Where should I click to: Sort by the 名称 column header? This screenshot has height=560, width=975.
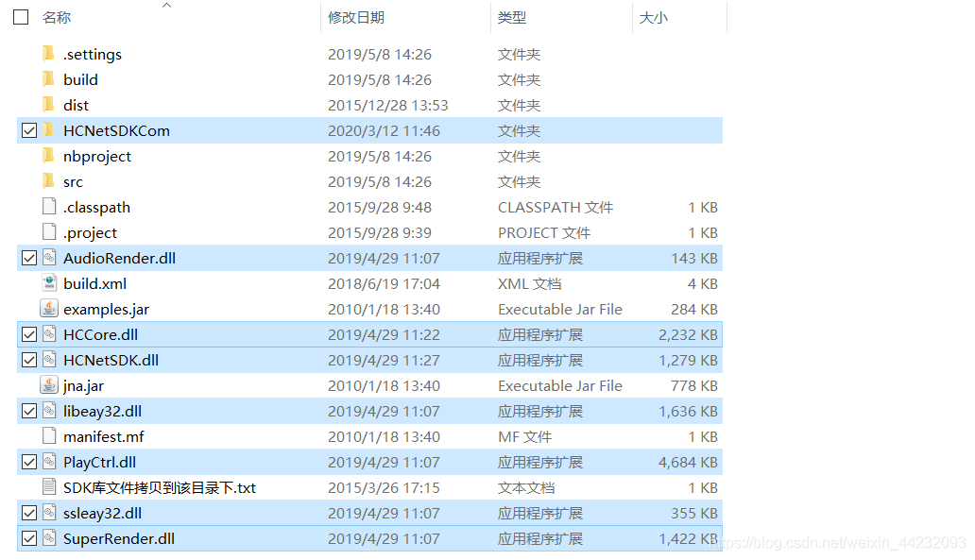point(57,17)
